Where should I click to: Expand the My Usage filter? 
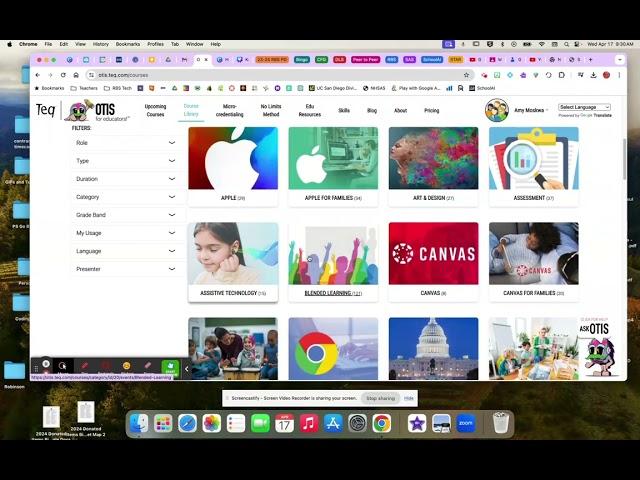(126, 233)
